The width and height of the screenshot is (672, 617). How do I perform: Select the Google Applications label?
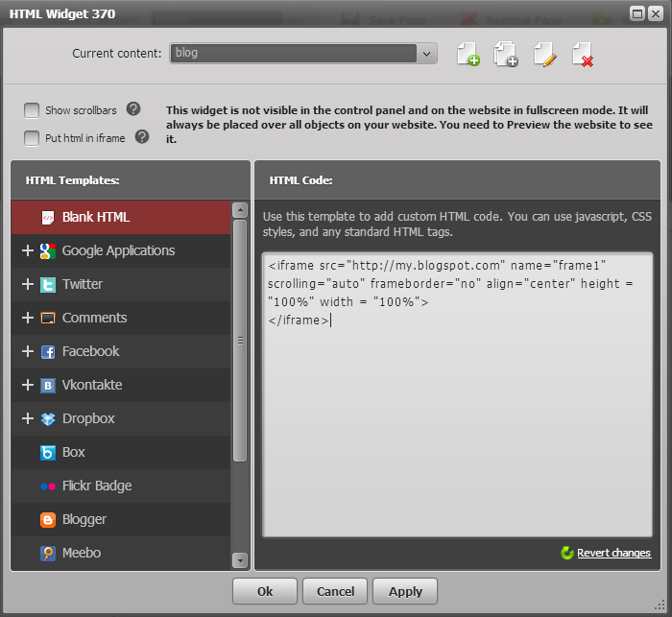tap(119, 251)
